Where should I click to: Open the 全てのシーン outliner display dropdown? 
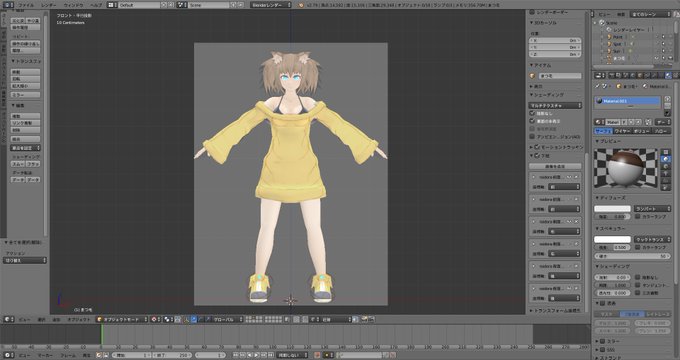651,14
